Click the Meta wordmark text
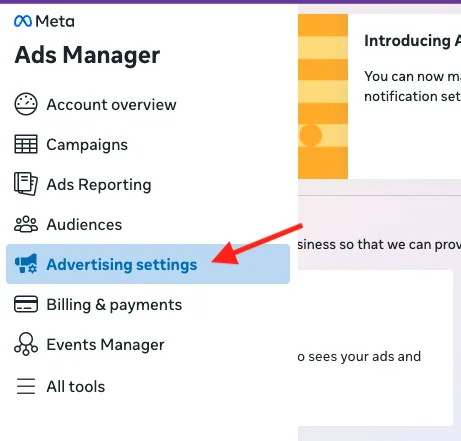This screenshot has width=461, height=441. [55, 22]
